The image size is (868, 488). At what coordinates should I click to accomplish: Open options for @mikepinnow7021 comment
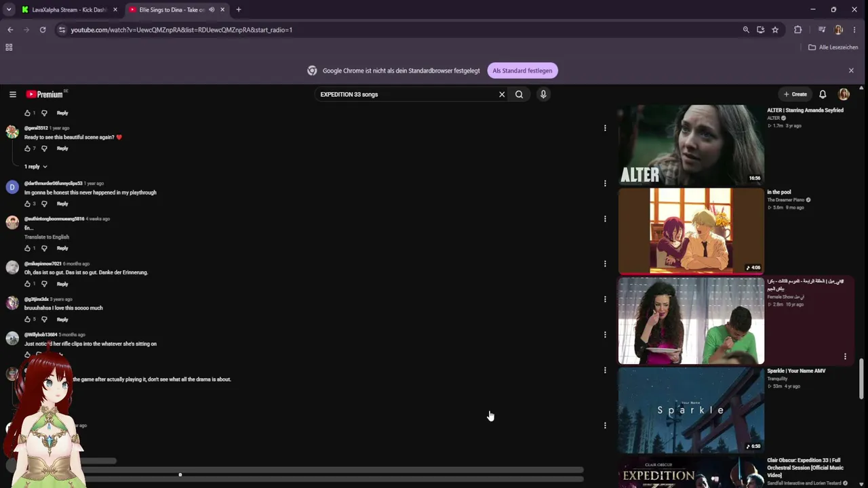click(x=605, y=264)
